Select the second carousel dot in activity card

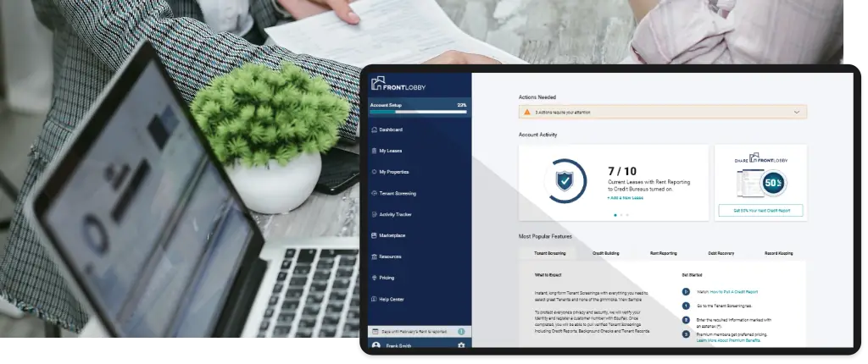(621, 215)
